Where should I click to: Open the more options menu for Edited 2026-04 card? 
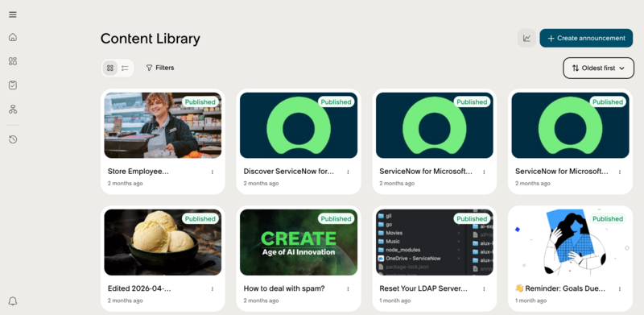pos(213,289)
